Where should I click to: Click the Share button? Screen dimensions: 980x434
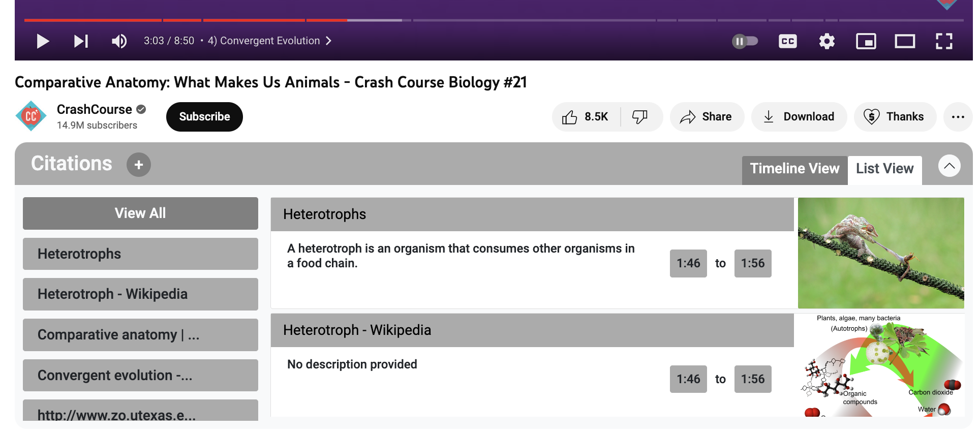[x=707, y=117]
